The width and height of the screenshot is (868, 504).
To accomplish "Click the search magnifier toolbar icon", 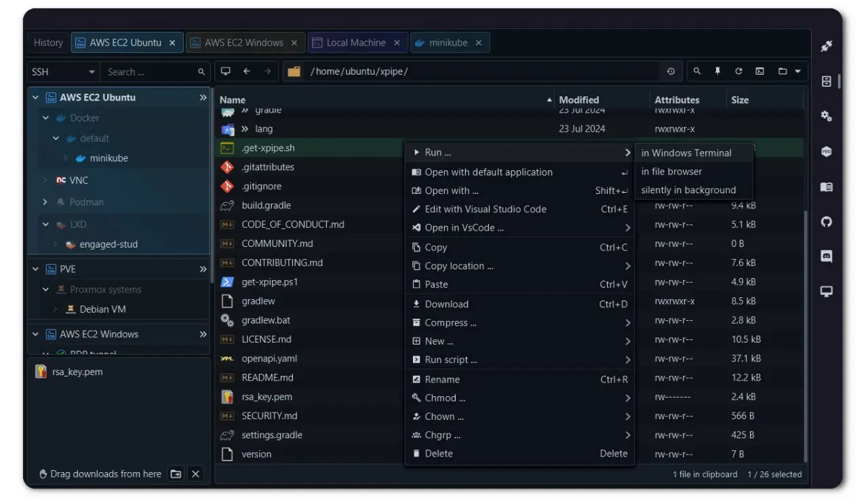I will [x=696, y=71].
